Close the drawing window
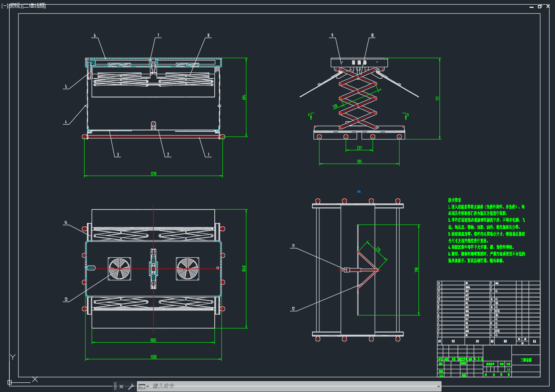 coord(548,6)
